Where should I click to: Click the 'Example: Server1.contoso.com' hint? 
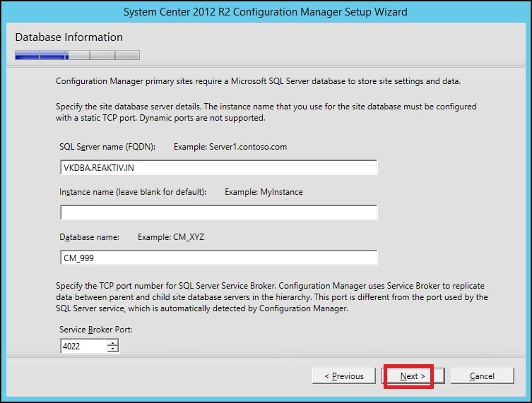[x=230, y=147]
